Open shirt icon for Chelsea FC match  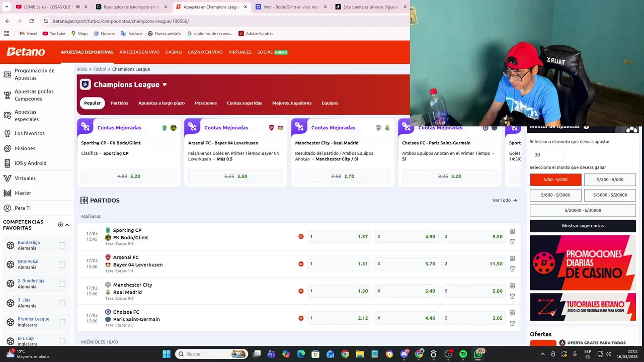pyautogui.click(x=512, y=323)
